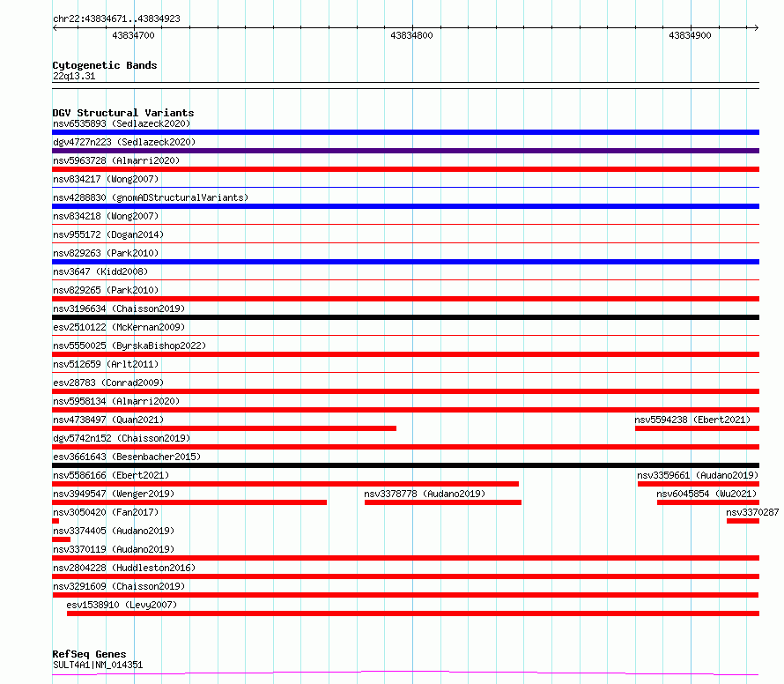The image size is (784, 684).
Task: Click nsv3374405 (Audano2019) label
Action: pos(114,531)
